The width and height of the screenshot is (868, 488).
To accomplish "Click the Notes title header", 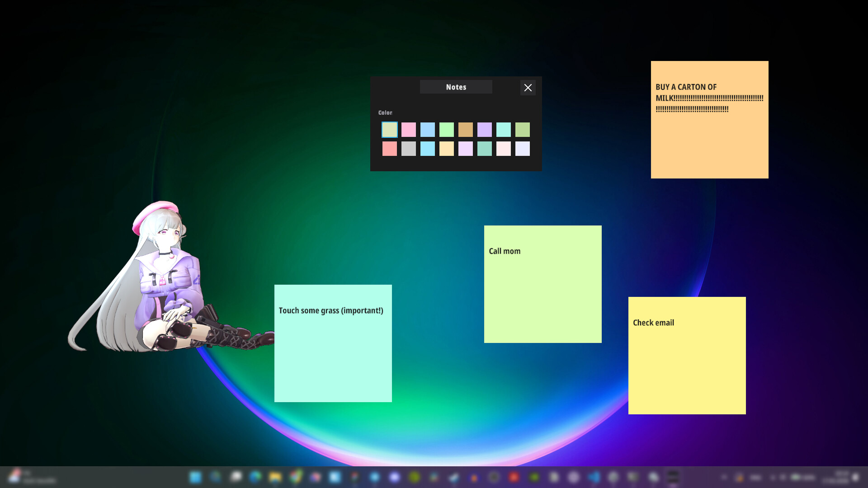I will tap(456, 87).
